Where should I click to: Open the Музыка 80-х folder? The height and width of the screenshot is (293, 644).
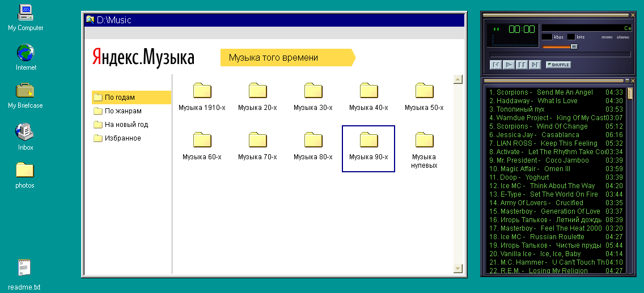tap(313, 146)
